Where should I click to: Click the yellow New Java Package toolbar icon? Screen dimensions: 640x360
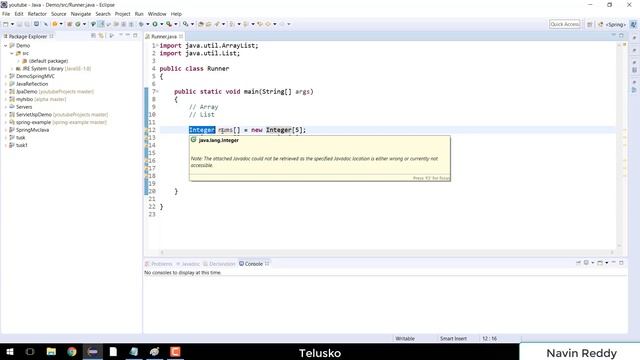click(69, 24)
